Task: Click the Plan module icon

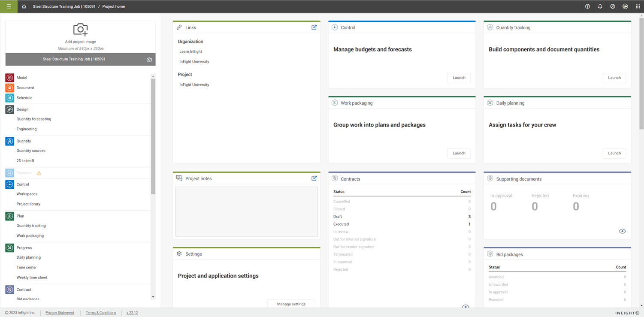Action: (9, 216)
